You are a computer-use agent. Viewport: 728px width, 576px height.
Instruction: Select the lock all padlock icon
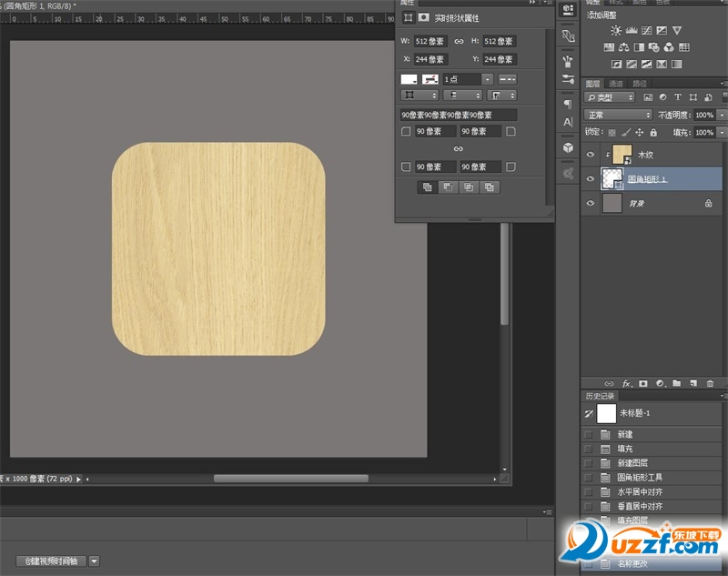(654, 133)
